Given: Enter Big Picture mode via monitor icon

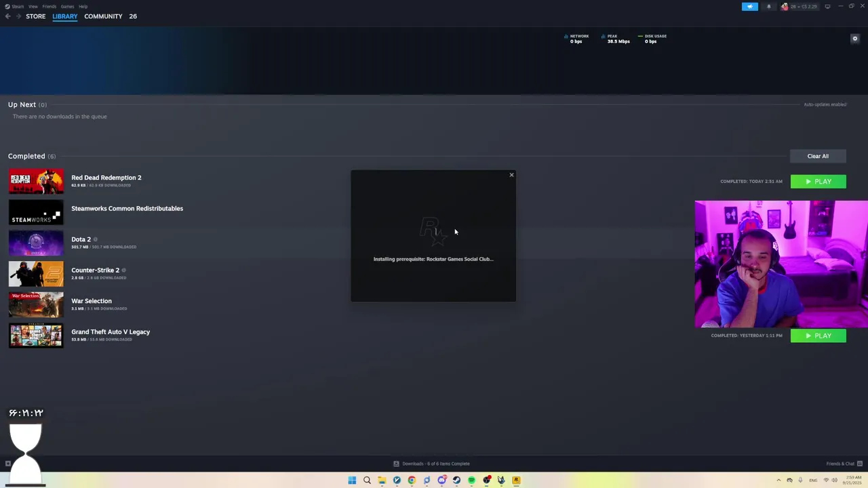Looking at the screenshot, I should tap(827, 6).
